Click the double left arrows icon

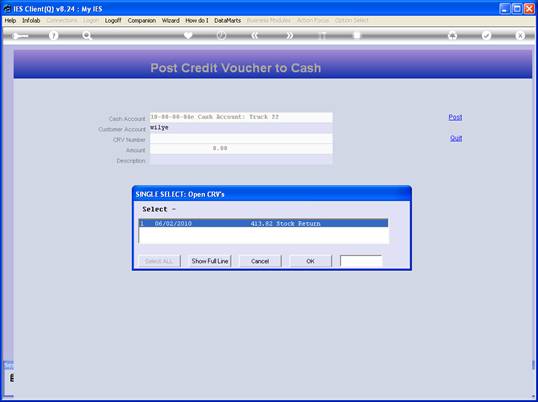coord(255,36)
